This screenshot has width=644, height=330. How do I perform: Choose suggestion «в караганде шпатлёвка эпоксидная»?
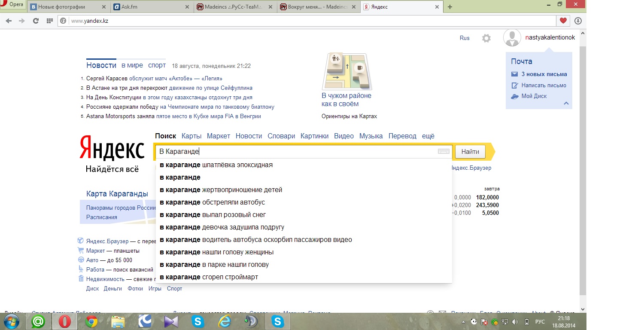pyautogui.click(x=304, y=165)
